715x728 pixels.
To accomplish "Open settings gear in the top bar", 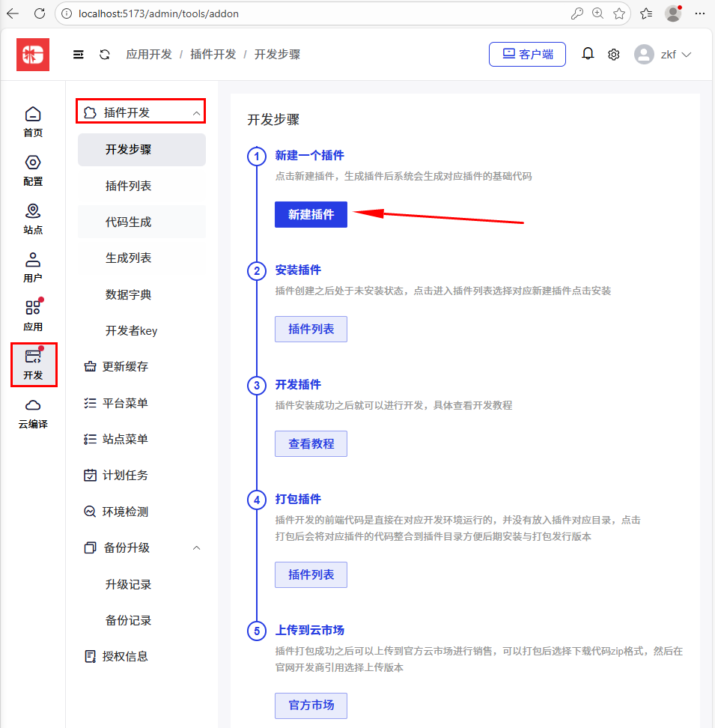I will click(614, 55).
